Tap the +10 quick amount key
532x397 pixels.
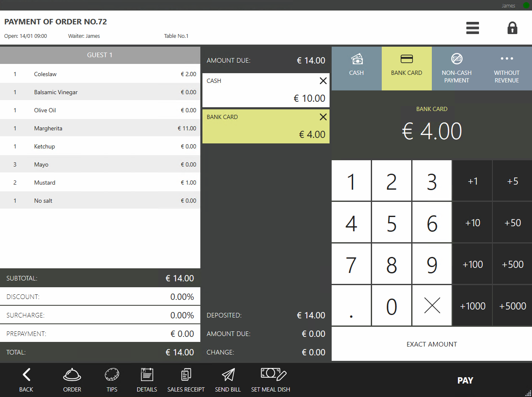473,223
